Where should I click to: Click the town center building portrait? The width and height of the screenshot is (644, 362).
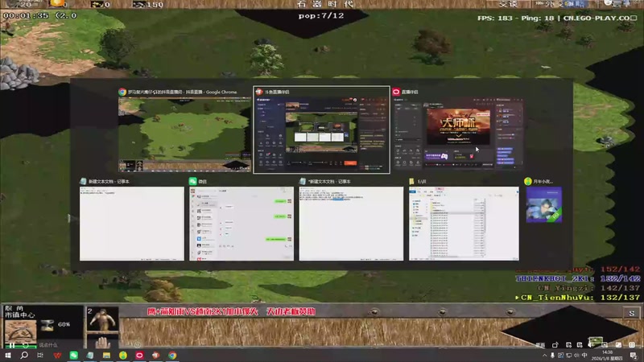click(x=21, y=331)
